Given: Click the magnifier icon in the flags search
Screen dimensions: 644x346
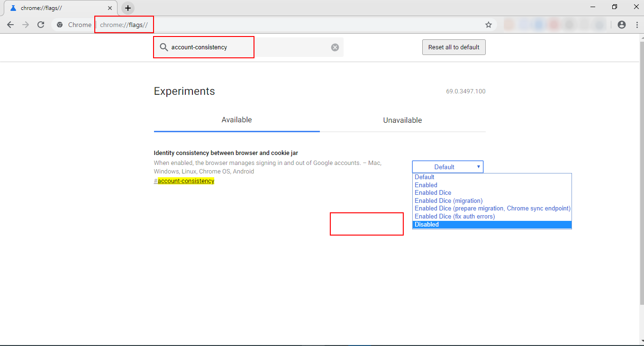Looking at the screenshot, I should click(164, 47).
